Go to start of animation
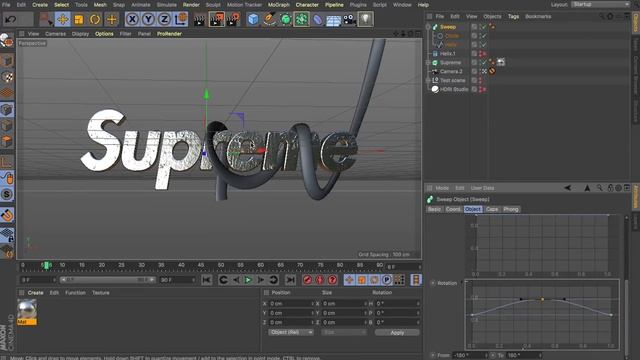Viewport: 640px width, 360px height. point(207,280)
